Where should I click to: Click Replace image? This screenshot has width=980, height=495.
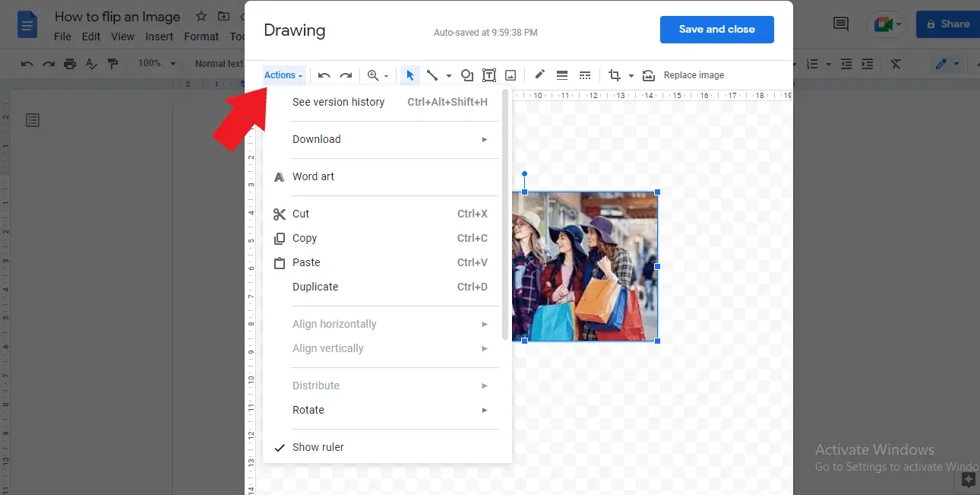691,75
